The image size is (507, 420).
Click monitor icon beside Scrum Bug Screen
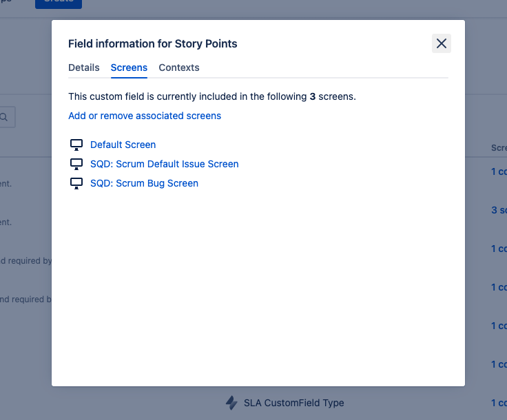point(76,183)
